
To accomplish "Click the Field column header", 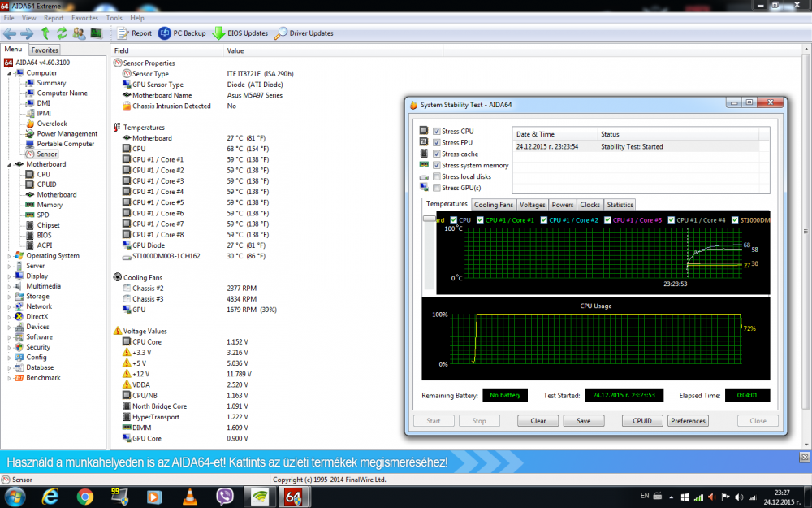I will click(167, 50).
